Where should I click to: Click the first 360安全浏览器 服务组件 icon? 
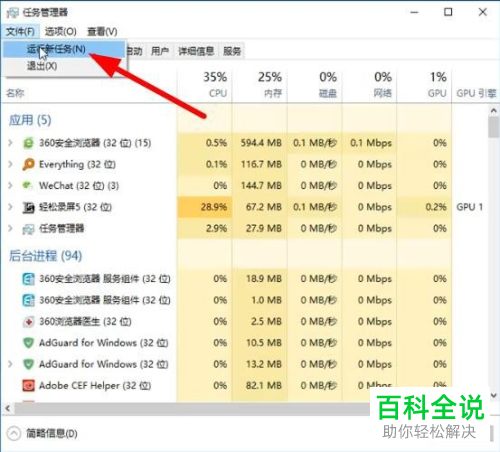pyautogui.click(x=28, y=279)
